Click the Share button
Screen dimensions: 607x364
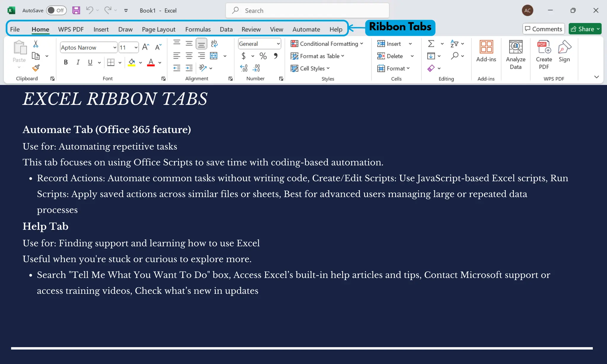(585, 29)
